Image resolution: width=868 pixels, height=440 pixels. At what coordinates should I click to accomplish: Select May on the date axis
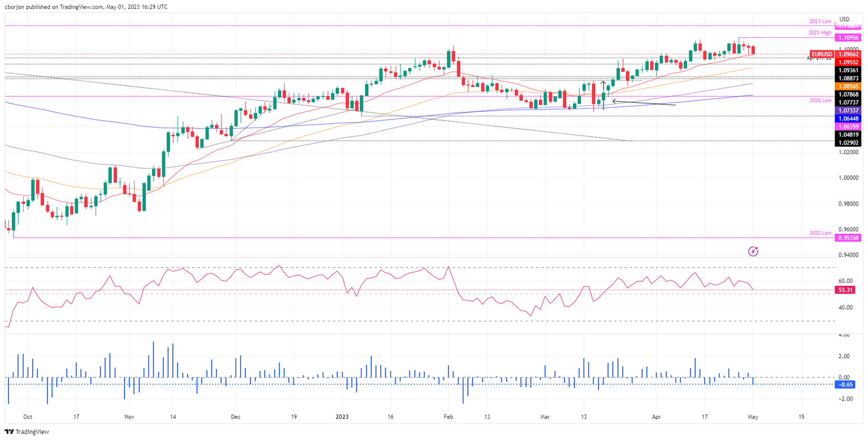click(754, 416)
